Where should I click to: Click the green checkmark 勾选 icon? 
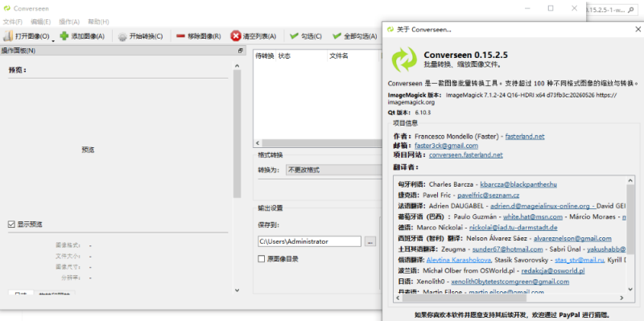pyautogui.click(x=294, y=36)
